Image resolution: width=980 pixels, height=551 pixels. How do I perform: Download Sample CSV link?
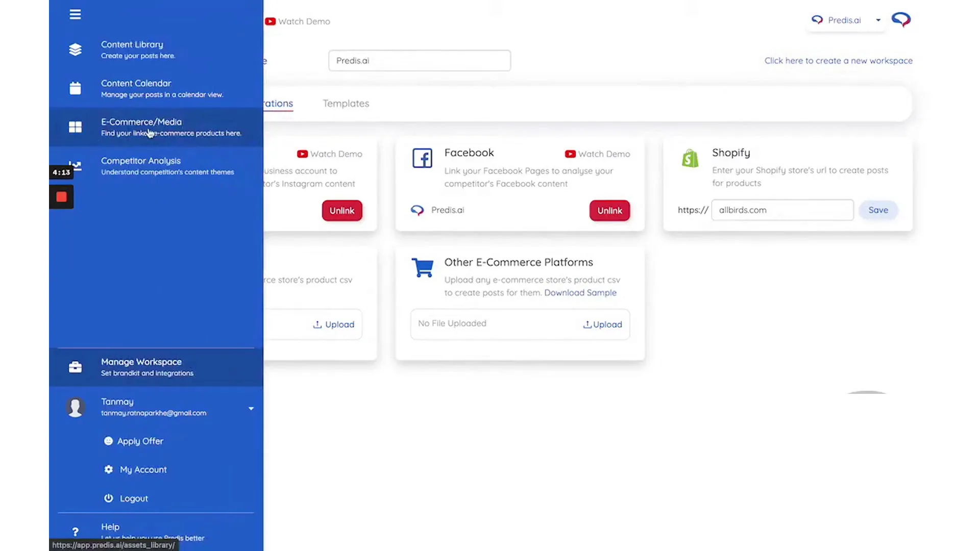(580, 293)
